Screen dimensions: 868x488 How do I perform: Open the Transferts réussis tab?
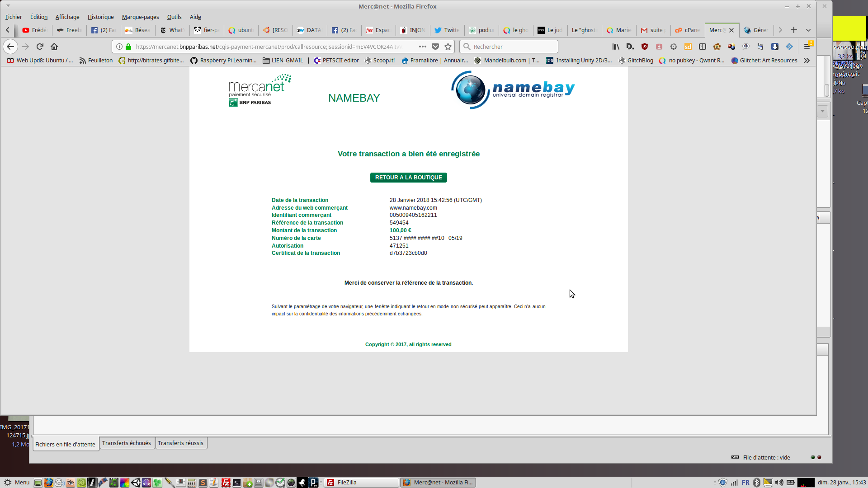coord(180,443)
